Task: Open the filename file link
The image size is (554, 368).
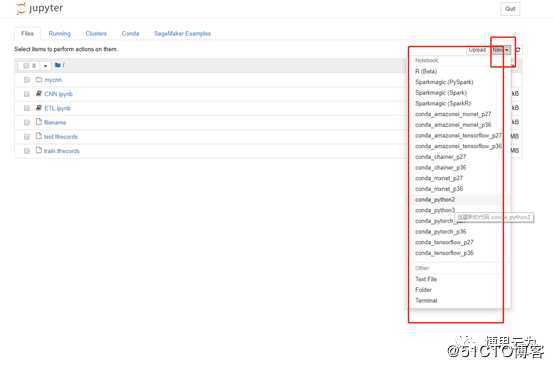Action: pos(55,122)
